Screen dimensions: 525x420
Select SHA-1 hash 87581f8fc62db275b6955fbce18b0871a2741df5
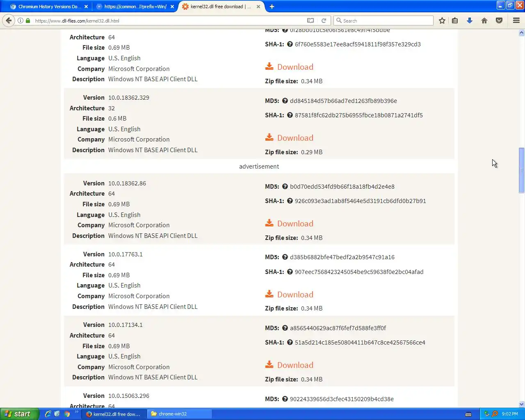359,115
